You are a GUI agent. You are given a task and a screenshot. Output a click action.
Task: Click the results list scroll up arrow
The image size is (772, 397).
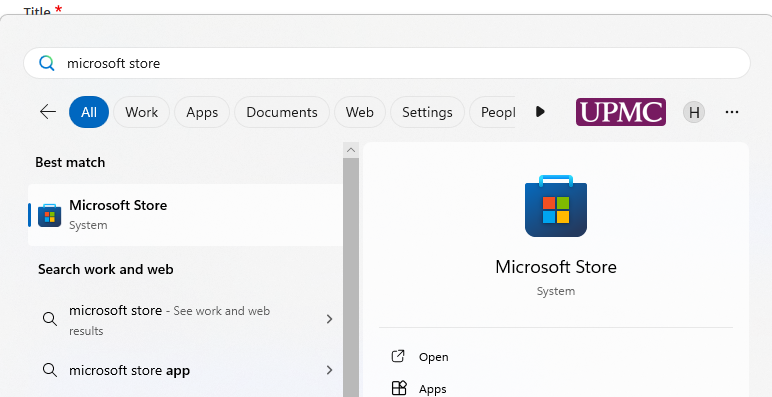351,150
